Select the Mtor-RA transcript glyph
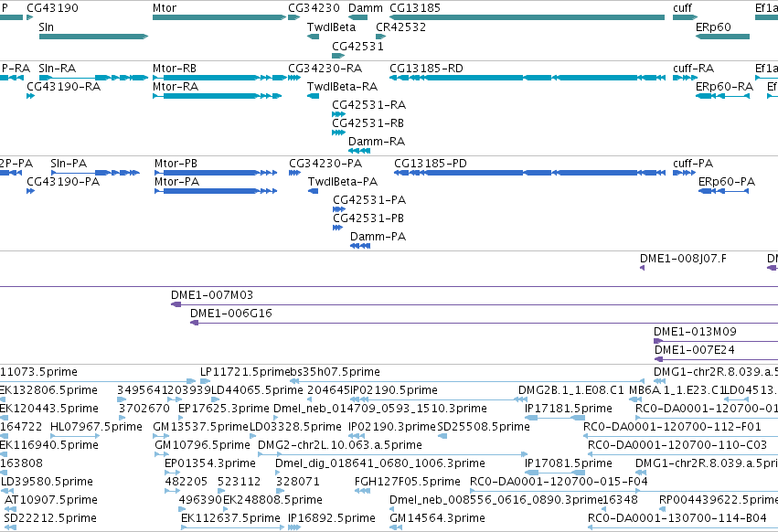 point(218,96)
